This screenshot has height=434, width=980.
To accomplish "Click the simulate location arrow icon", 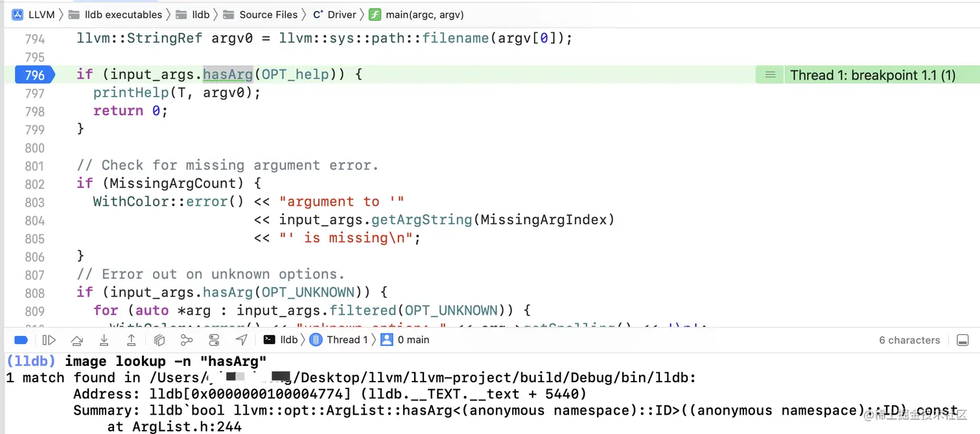I will [x=242, y=340].
